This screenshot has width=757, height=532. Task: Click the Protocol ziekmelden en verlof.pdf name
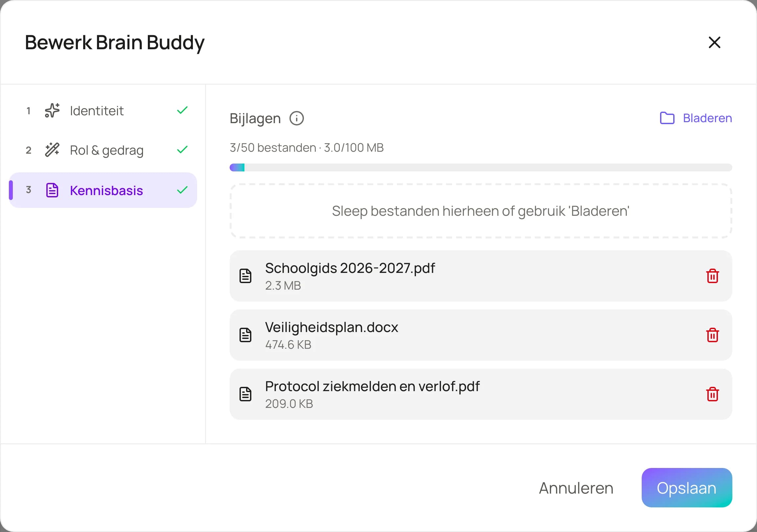372,386
